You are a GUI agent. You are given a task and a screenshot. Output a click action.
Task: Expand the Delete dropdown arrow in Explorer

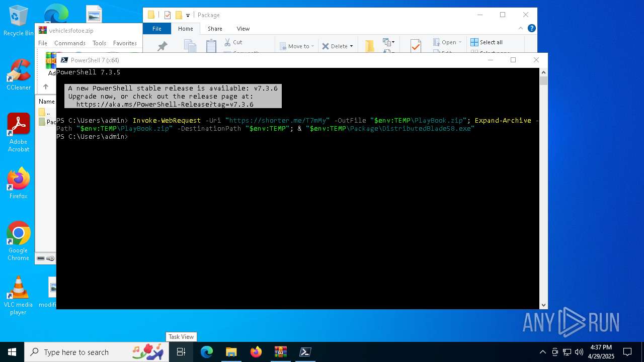coord(351,46)
